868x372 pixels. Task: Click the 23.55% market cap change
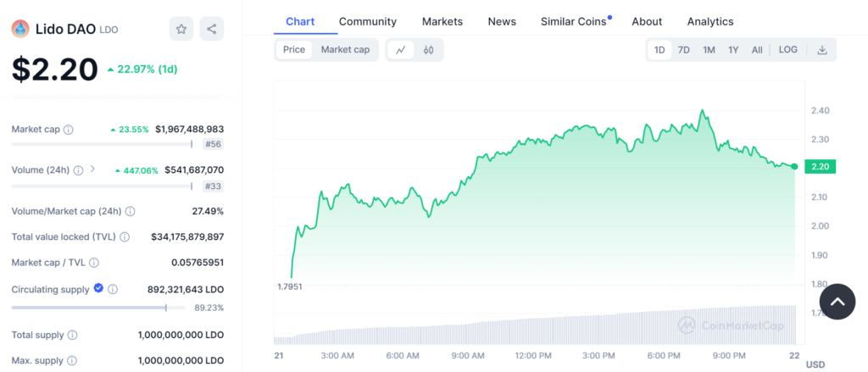[x=130, y=130]
